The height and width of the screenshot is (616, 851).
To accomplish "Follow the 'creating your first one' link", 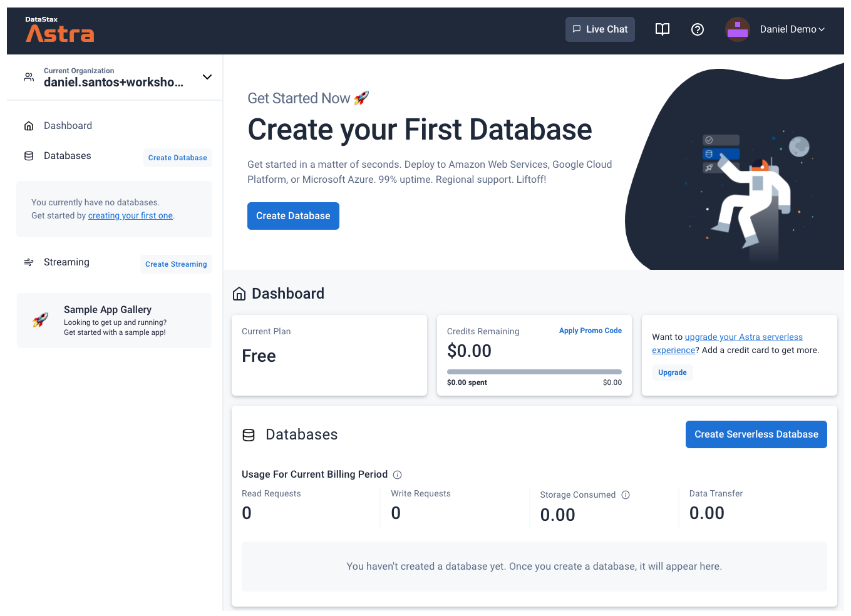I will tap(130, 216).
